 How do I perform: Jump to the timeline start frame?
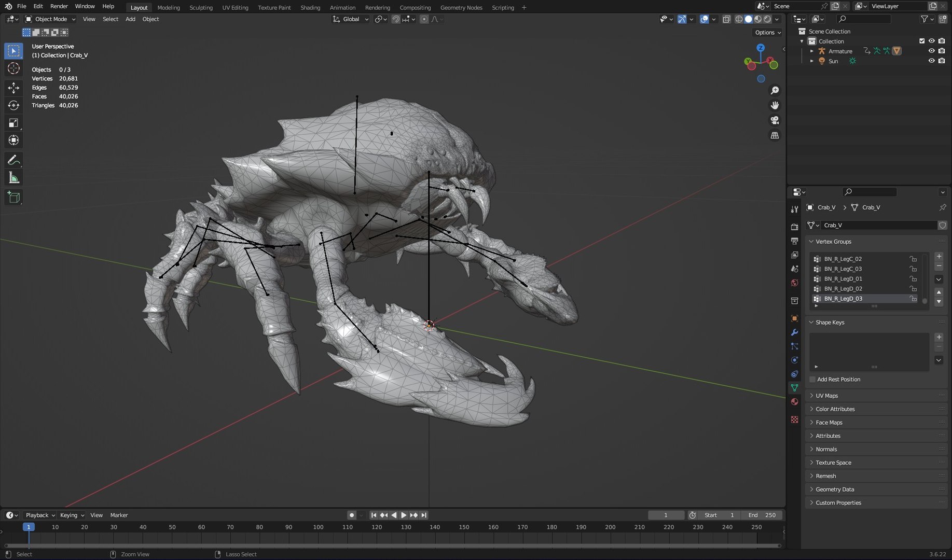tap(374, 515)
